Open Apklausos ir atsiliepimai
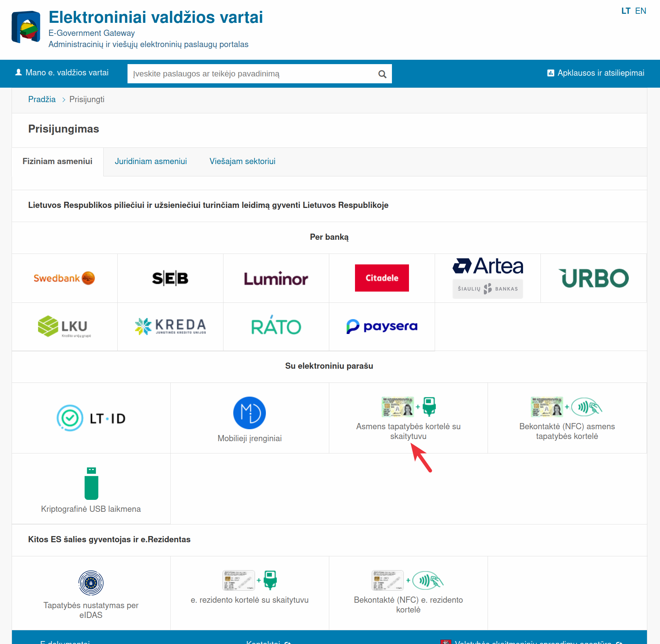 [x=596, y=73]
